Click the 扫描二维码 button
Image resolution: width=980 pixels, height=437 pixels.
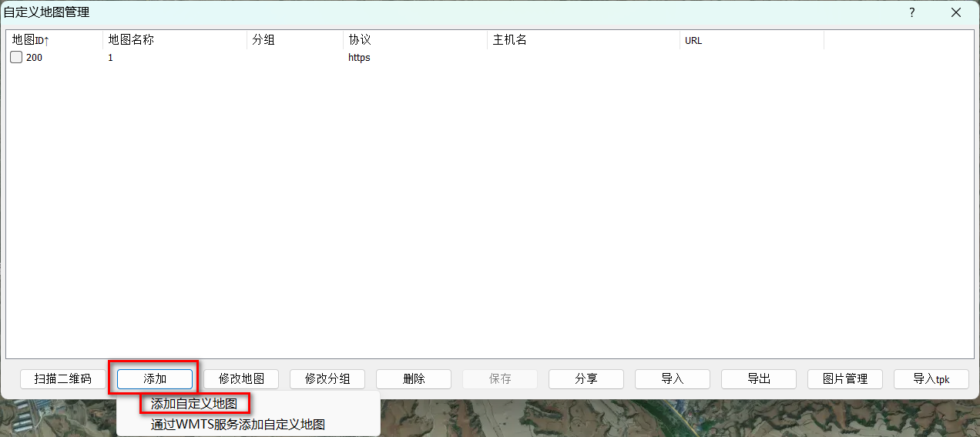pyautogui.click(x=63, y=378)
